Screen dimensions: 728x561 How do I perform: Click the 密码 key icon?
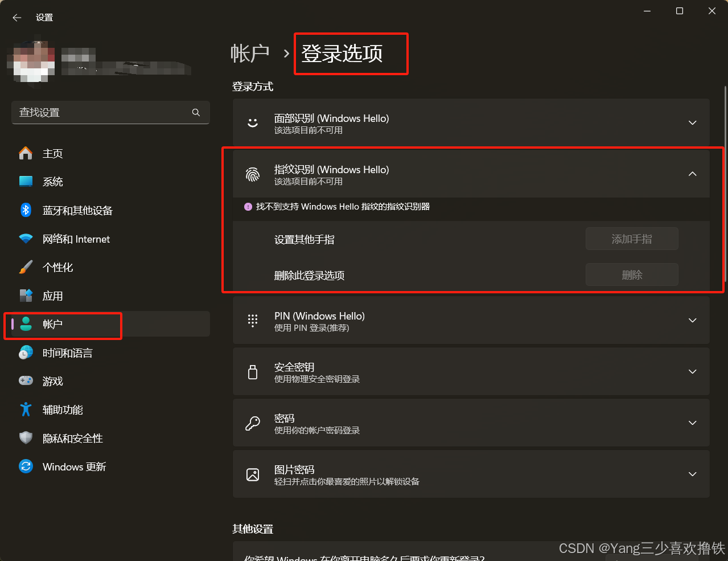pos(253,423)
